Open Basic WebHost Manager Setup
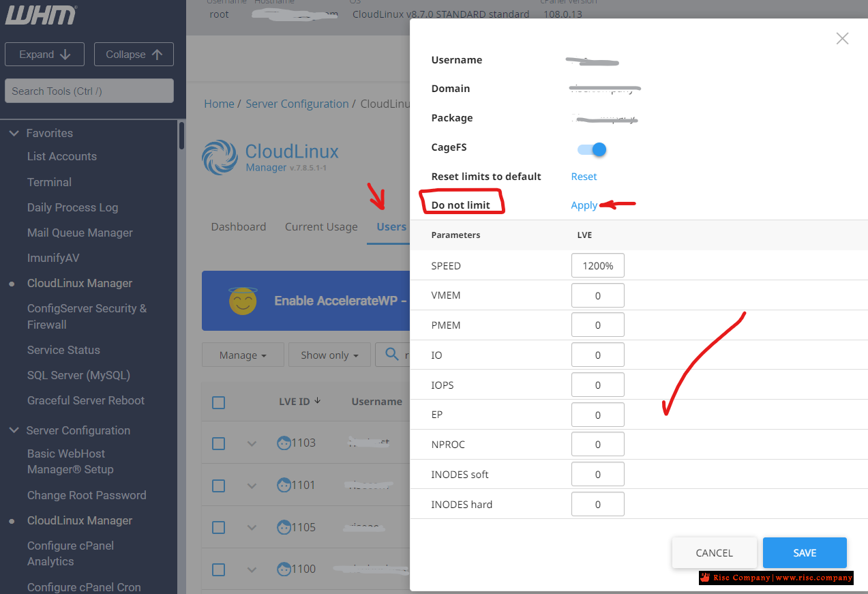 pos(70,462)
